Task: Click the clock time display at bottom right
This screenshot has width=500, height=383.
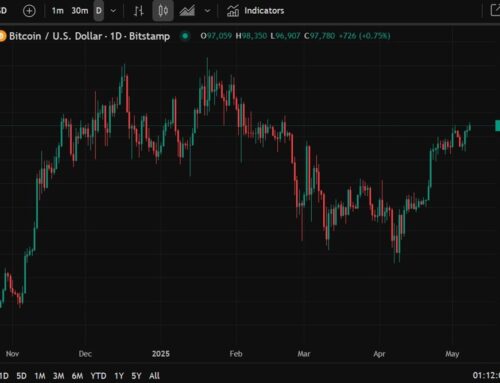Action: point(486,376)
